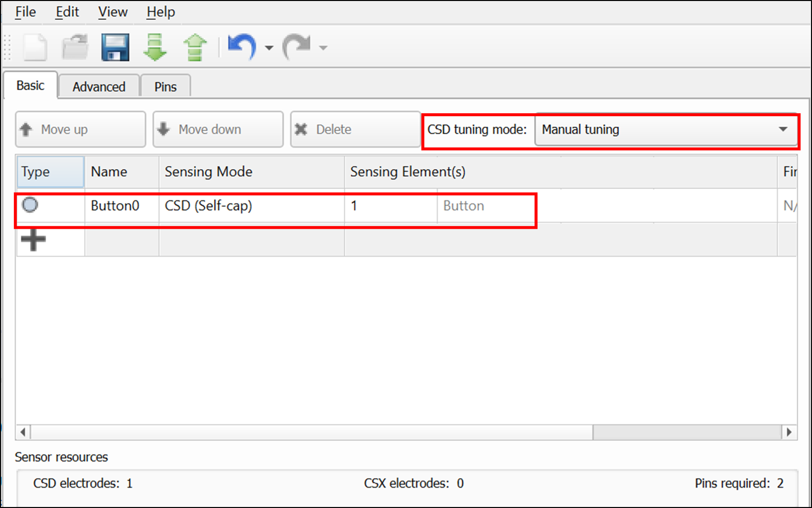Select the Button0 name cell
The height and width of the screenshot is (508, 812).
122,205
